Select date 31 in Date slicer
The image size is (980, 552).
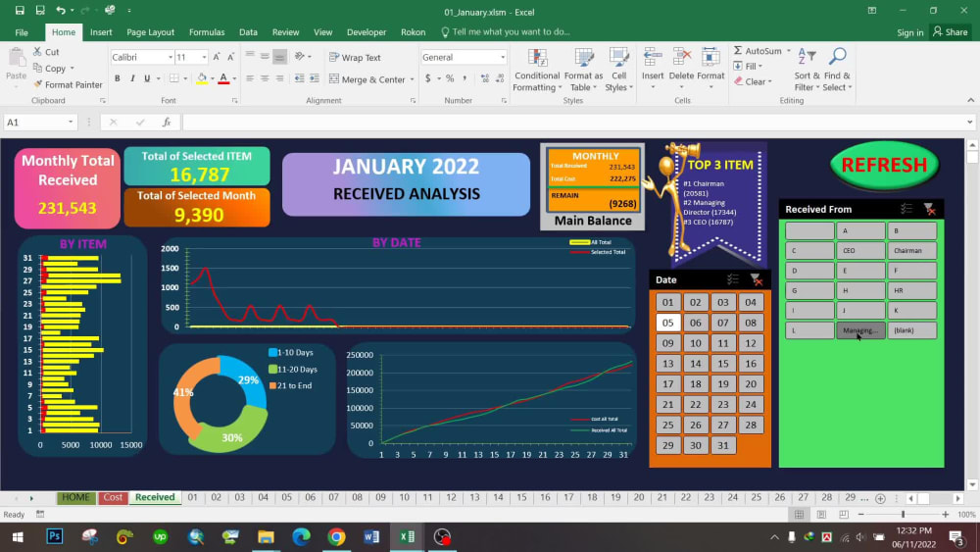[722, 445]
